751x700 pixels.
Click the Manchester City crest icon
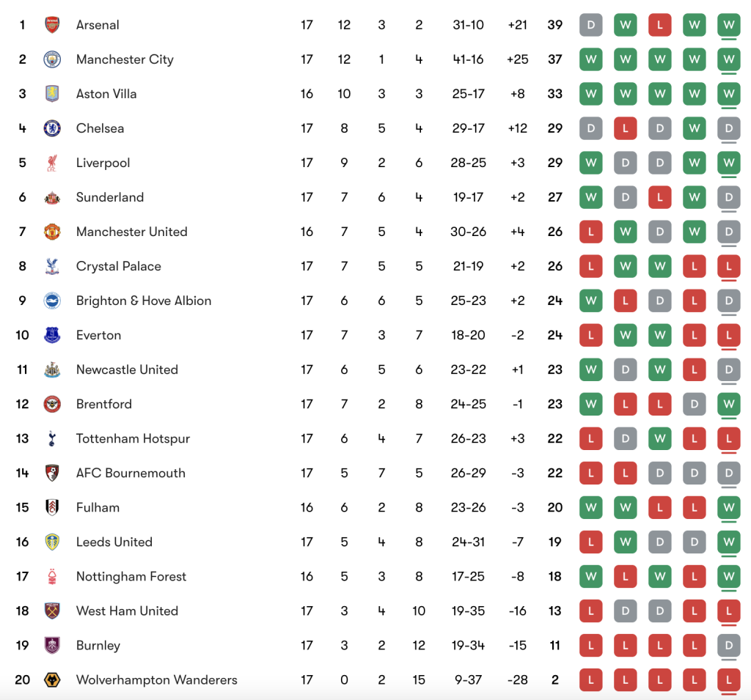(x=52, y=59)
